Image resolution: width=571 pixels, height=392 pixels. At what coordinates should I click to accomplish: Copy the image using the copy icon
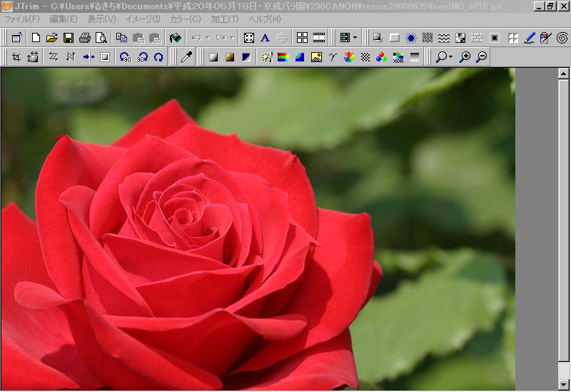pyautogui.click(x=121, y=38)
